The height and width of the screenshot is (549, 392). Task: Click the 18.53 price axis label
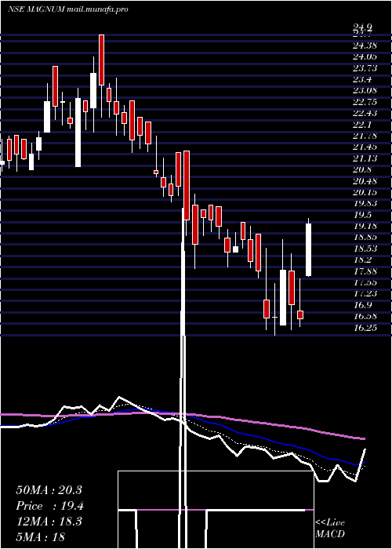pos(365,249)
